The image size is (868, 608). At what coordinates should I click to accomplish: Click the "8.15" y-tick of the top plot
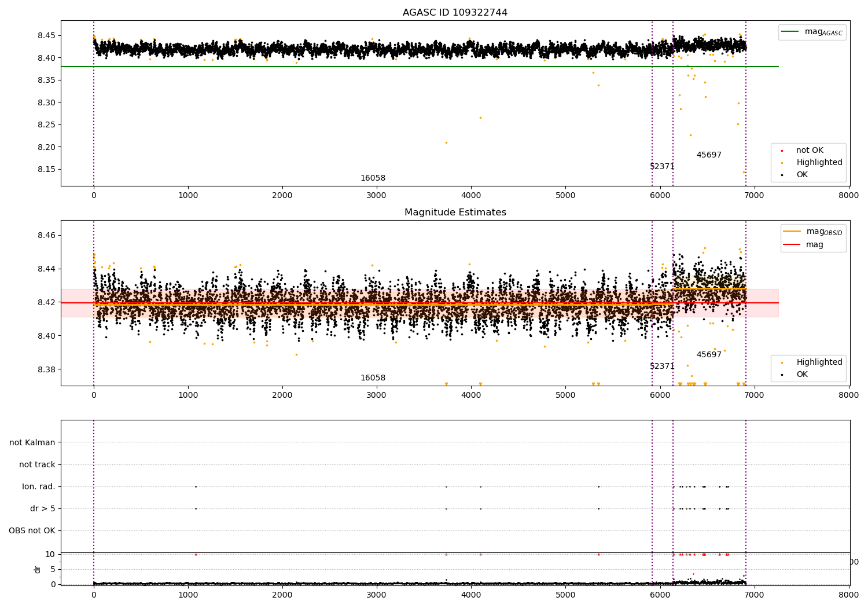[47, 170]
